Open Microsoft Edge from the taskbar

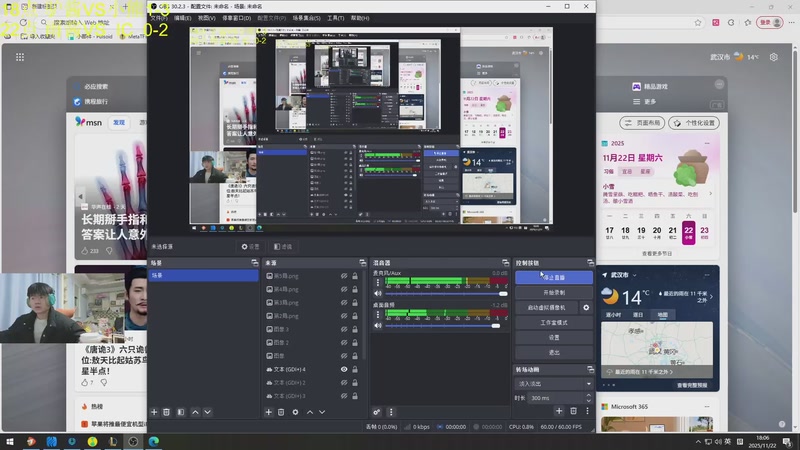pyautogui.click(x=154, y=441)
